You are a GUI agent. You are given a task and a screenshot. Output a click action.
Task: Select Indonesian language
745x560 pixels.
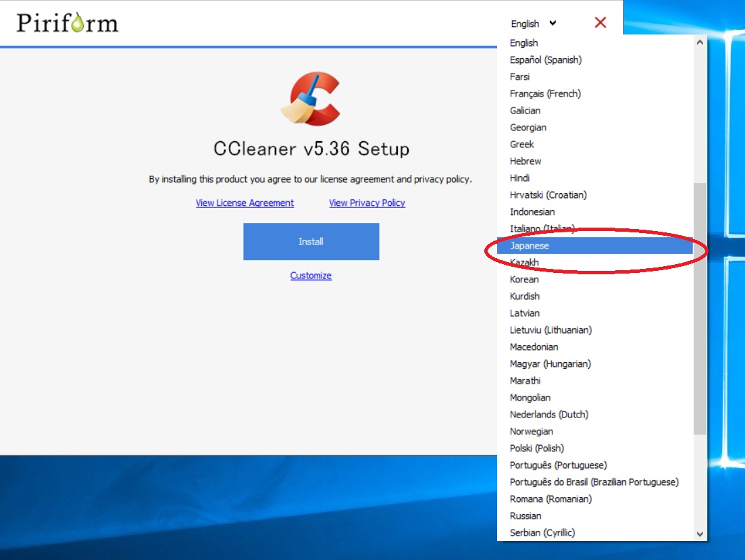(595, 211)
